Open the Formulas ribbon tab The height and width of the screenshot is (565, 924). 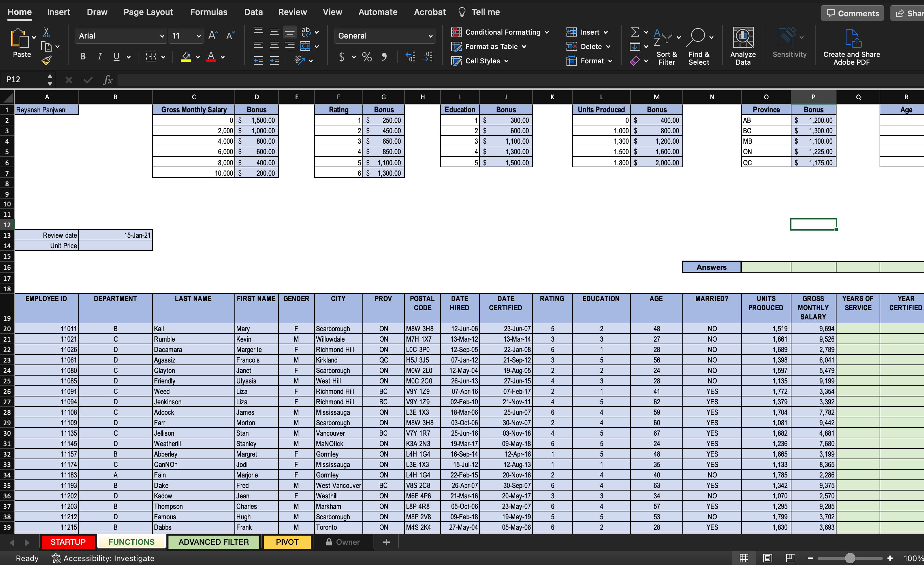click(x=209, y=12)
